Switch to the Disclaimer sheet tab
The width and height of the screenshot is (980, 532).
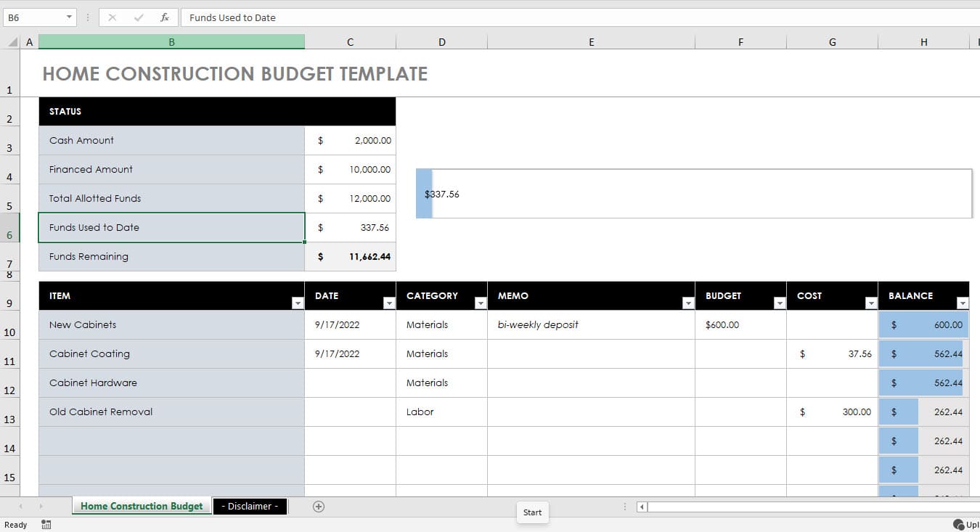point(250,506)
